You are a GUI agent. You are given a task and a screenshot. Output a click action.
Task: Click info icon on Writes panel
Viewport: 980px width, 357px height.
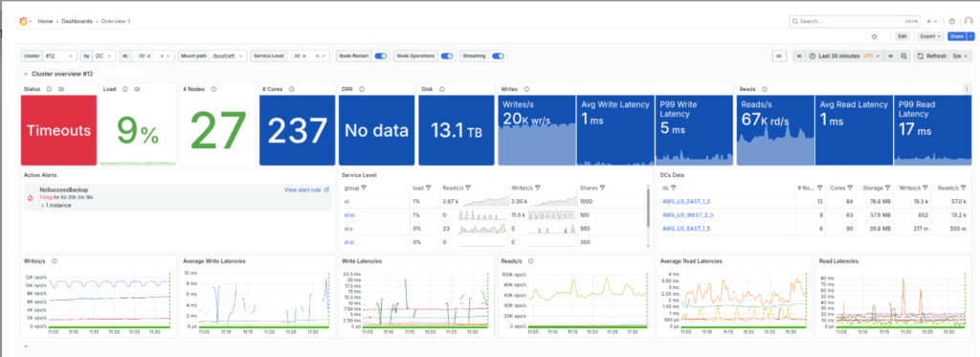[x=526, y=89]
